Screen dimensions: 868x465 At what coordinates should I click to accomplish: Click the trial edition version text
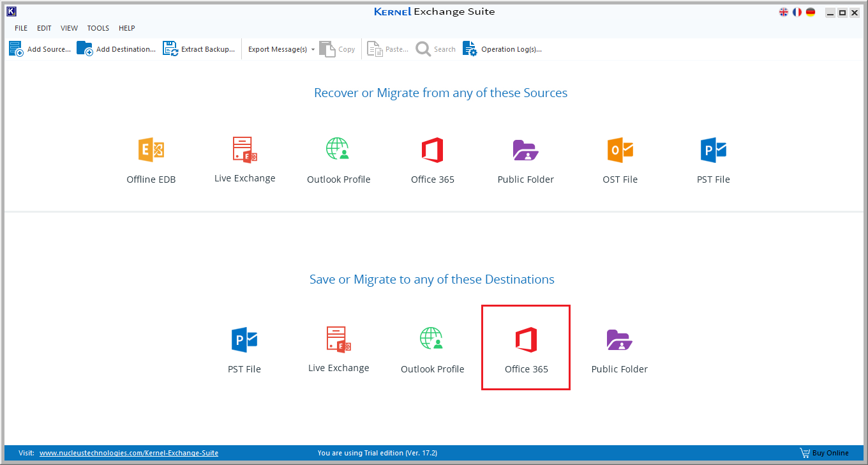pos(377,453)
